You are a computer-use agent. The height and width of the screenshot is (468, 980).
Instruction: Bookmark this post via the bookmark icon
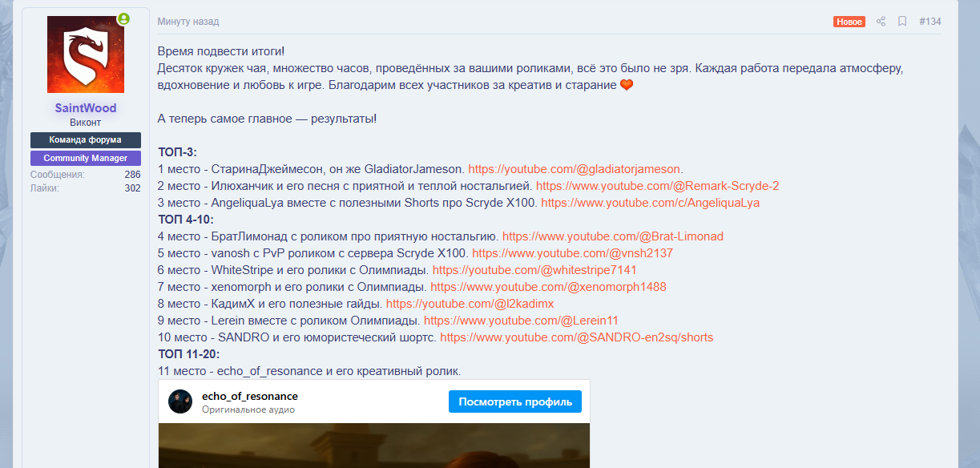click(x=901, y=22)
